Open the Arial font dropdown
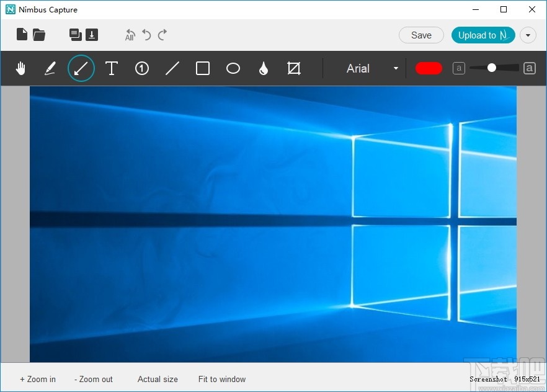The width and height of the screenshot is (547, 392). [x=396, y=68]
